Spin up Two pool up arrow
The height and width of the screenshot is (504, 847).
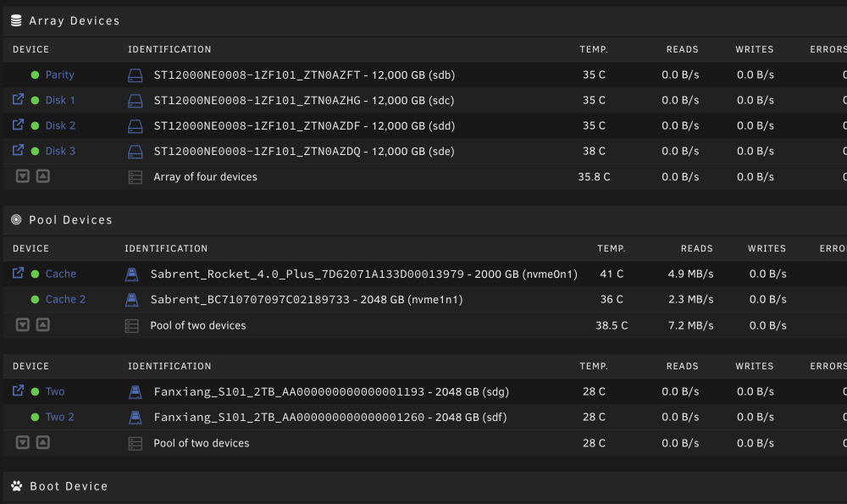(x=42, y=442)
